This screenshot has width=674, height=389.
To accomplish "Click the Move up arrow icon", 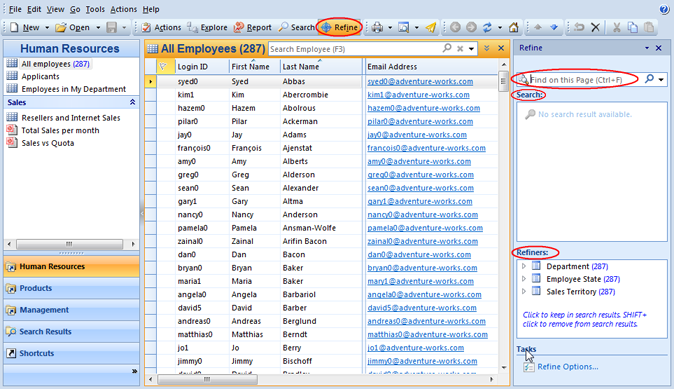I will 538,28.
